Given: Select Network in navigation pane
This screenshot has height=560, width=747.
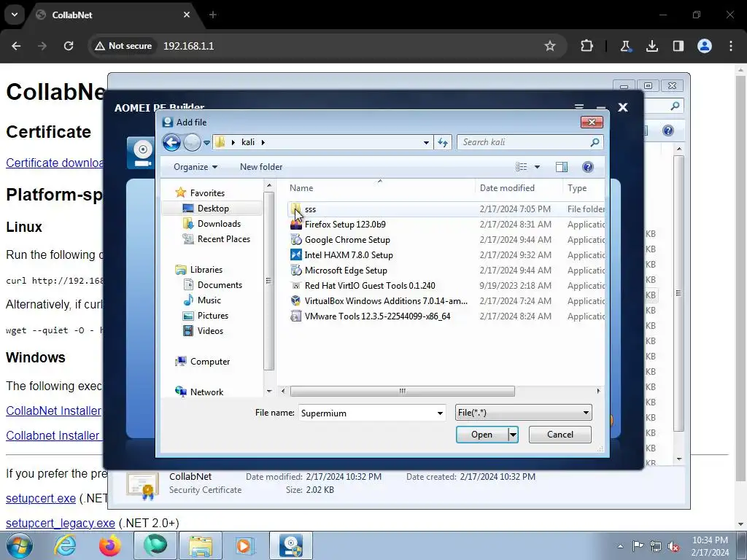Looking at the screenshot, I should (x=206, y=392).
